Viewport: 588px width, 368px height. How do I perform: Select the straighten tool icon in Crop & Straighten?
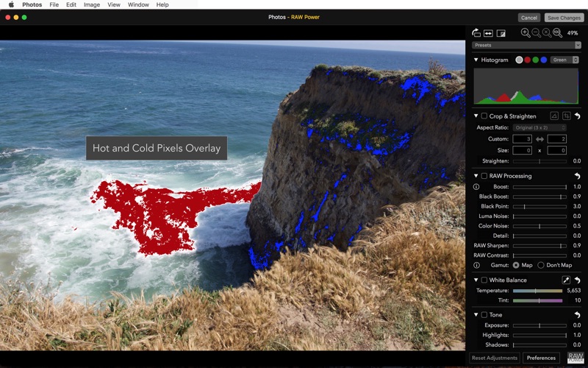554,116
